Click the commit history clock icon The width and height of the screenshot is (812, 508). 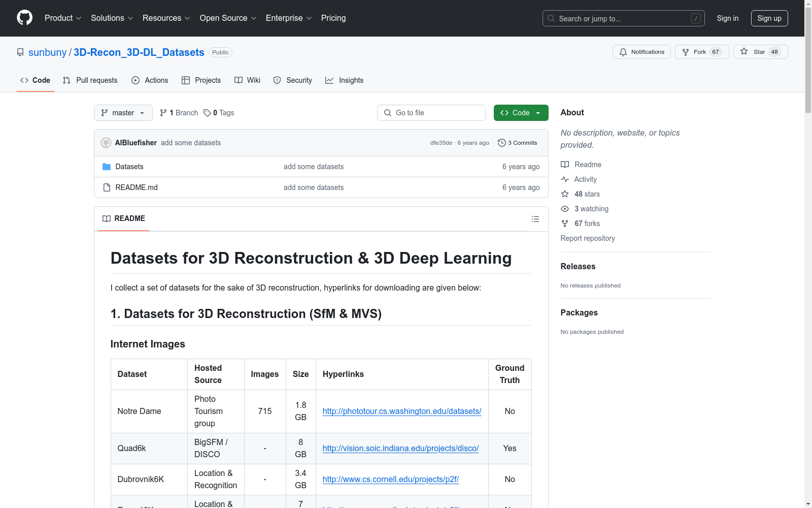pos(502,143)
